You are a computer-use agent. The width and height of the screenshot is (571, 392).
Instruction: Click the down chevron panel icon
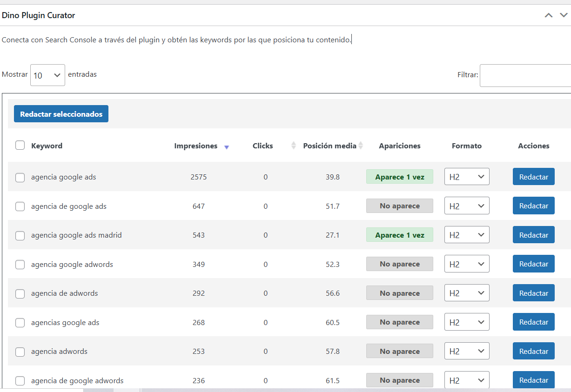tap(564, 15)
